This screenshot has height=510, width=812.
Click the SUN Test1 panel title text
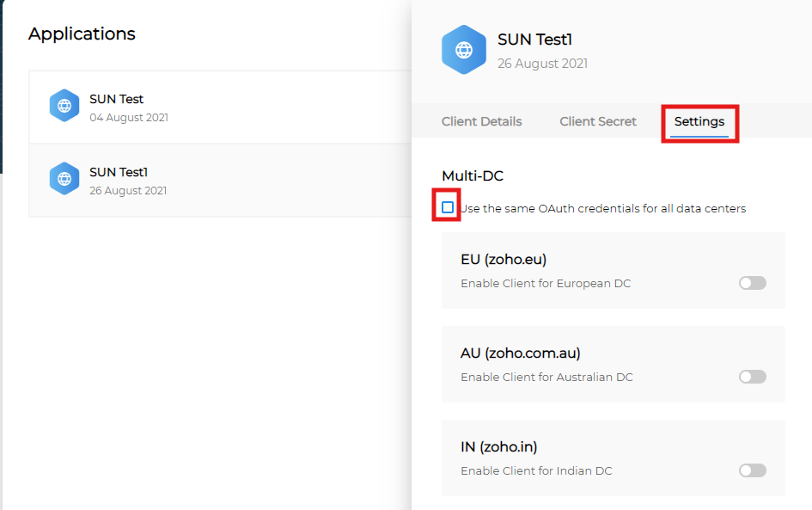tap(534, 40)
